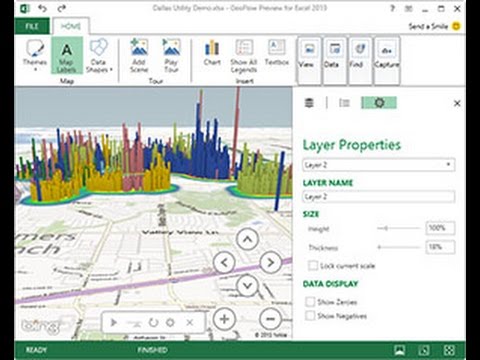Show All Legends on the map
480x360 pixels.
coord(244,56)
